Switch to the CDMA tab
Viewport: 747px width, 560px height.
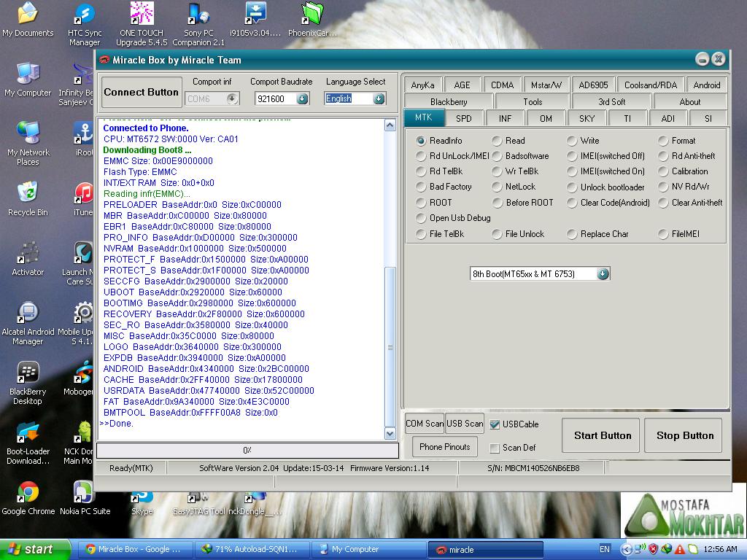point(502,85)
